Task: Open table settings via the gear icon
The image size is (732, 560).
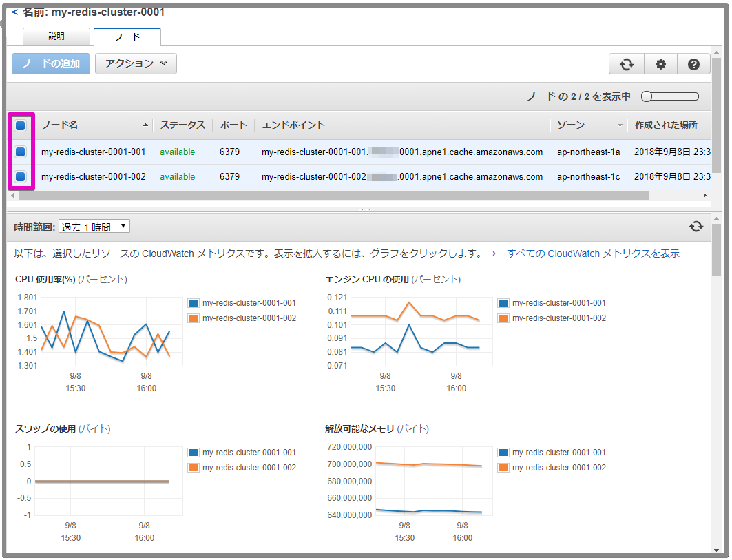Action: [660, 64]
